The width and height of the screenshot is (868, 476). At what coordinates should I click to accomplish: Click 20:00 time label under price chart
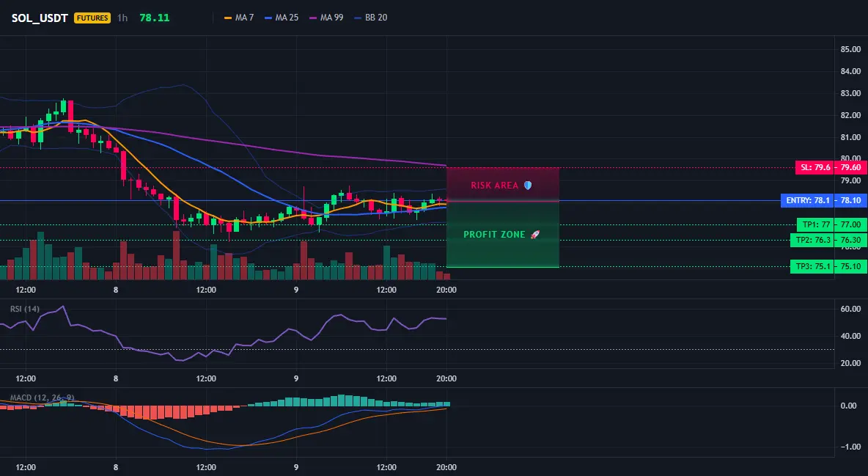point(446,290)
